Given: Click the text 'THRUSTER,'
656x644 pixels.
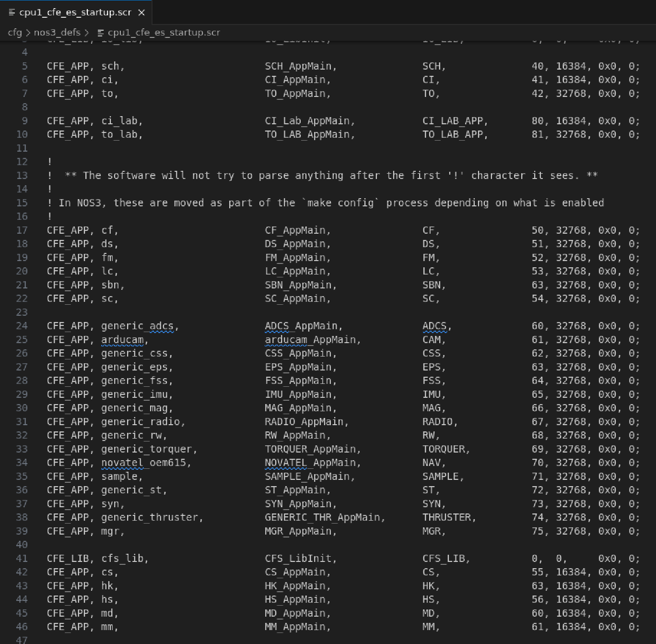Looking at the screenshot, I should [449, 517].
